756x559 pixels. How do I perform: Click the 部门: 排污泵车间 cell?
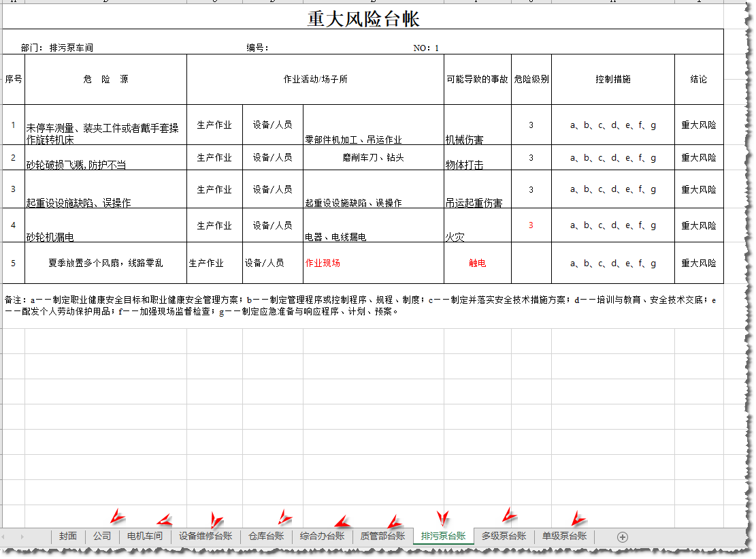[x=57, y=48]
